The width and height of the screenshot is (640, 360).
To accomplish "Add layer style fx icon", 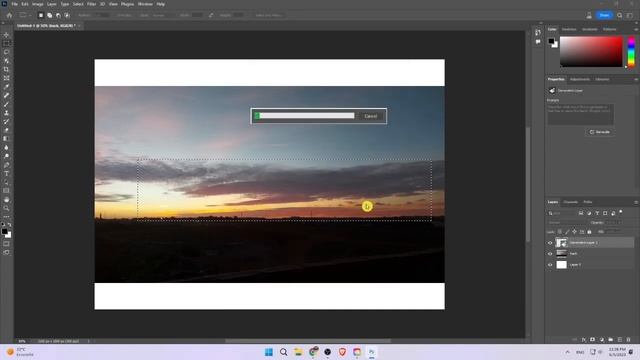I will [x=583, y=340].
